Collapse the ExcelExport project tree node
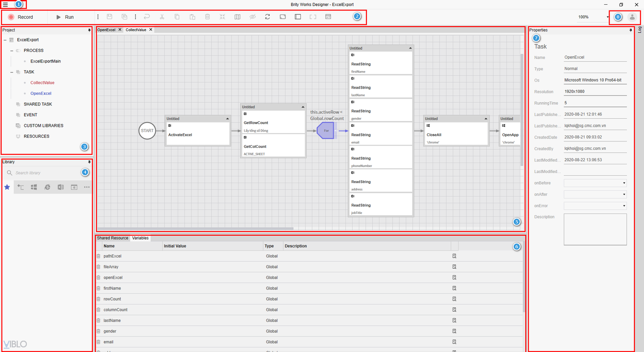 tap(5, 40)
